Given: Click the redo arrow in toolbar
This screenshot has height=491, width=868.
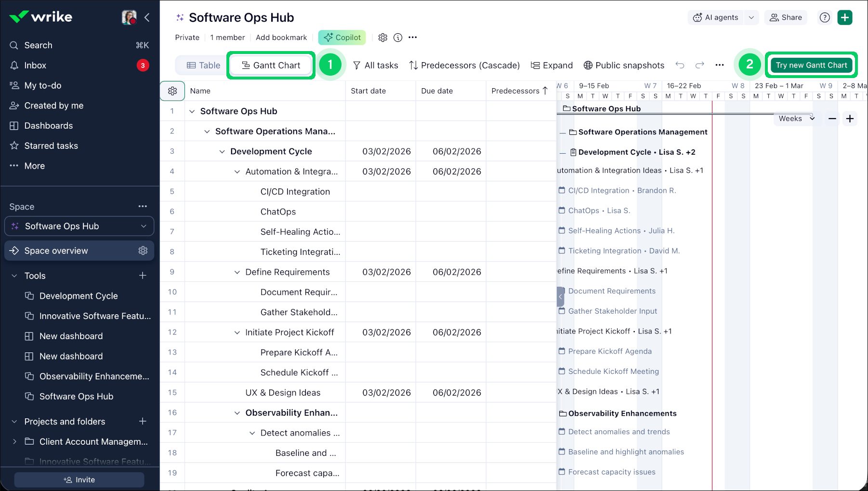Looking at the screenshot, I should pyautogui.click(x=700, y=65).
